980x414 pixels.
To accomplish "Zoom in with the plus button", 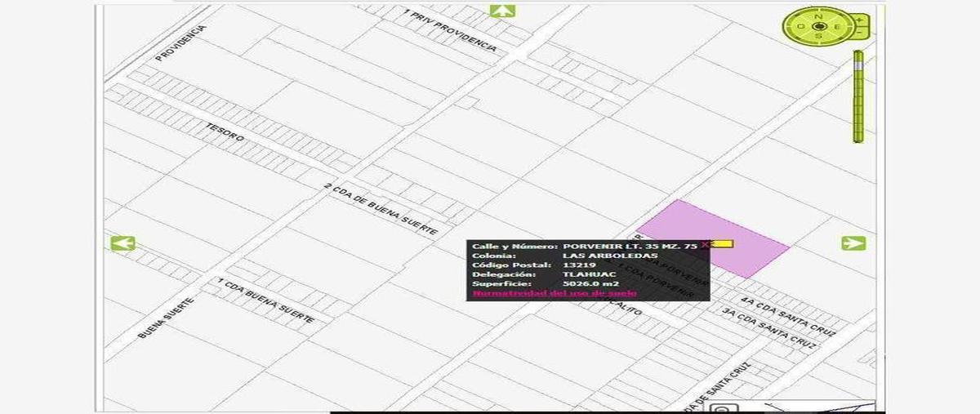I will (x=859, y=20).
